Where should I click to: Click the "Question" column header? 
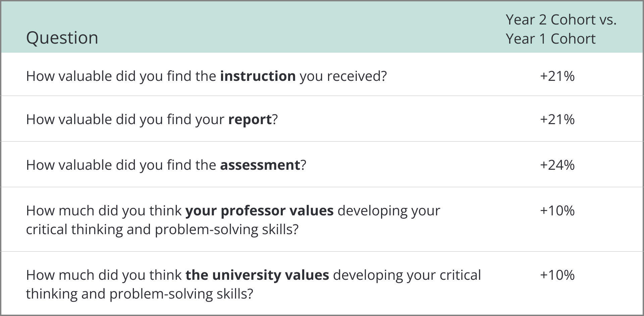[62, 38]
